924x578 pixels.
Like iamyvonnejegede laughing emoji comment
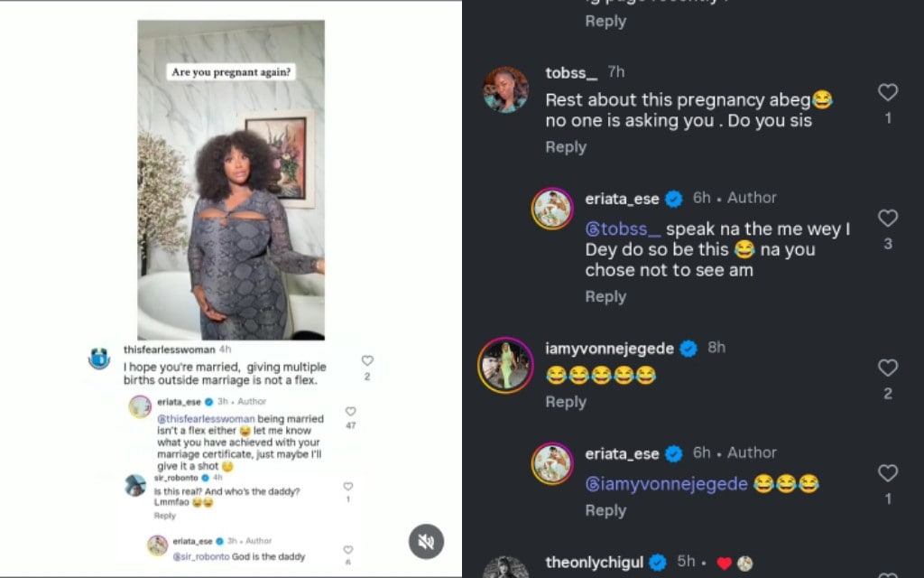(x=888, y=368)
